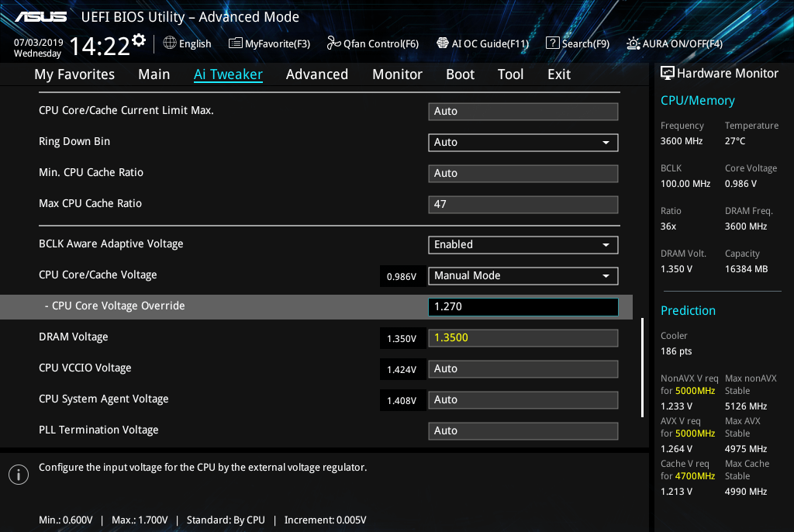Toggle AURA lighting icon
The image size is (794, 532).
point(633,43)
